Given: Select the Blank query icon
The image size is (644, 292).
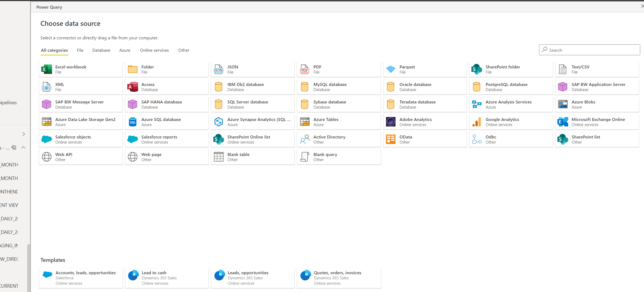Looking at the screenshot, I should pos(305,157).
